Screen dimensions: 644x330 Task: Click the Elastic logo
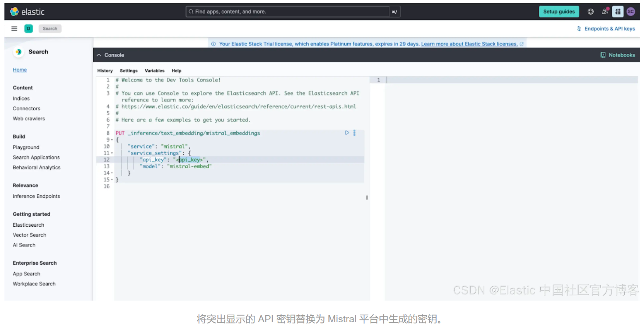(27, 12)
